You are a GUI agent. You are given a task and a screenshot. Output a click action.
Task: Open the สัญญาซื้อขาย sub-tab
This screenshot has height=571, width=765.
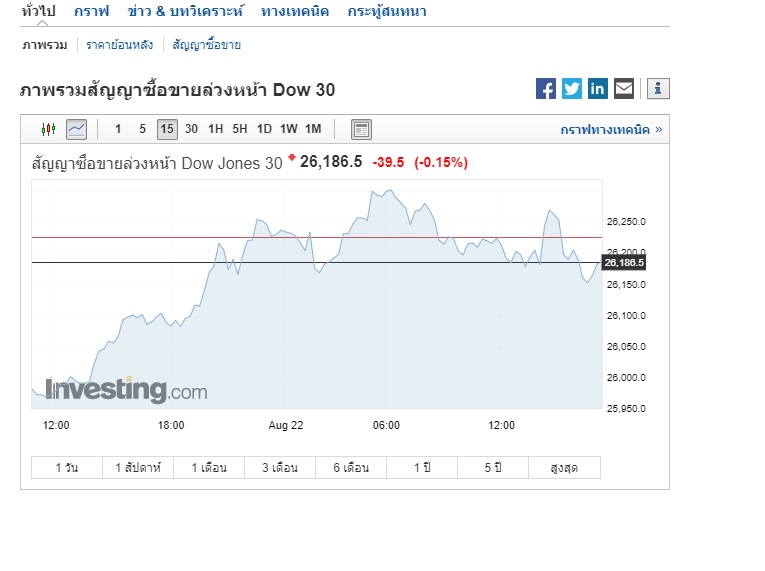(207, 45)
